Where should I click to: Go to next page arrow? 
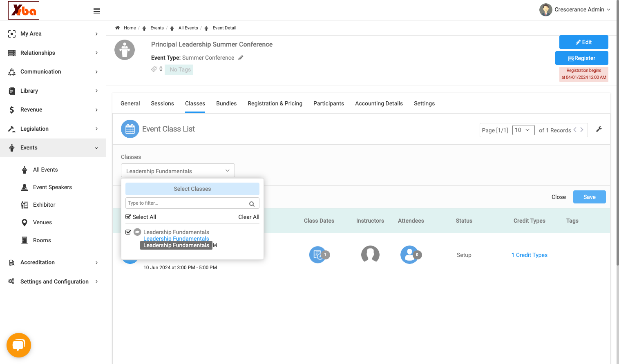pyautogui.click(x=582, y=130)
